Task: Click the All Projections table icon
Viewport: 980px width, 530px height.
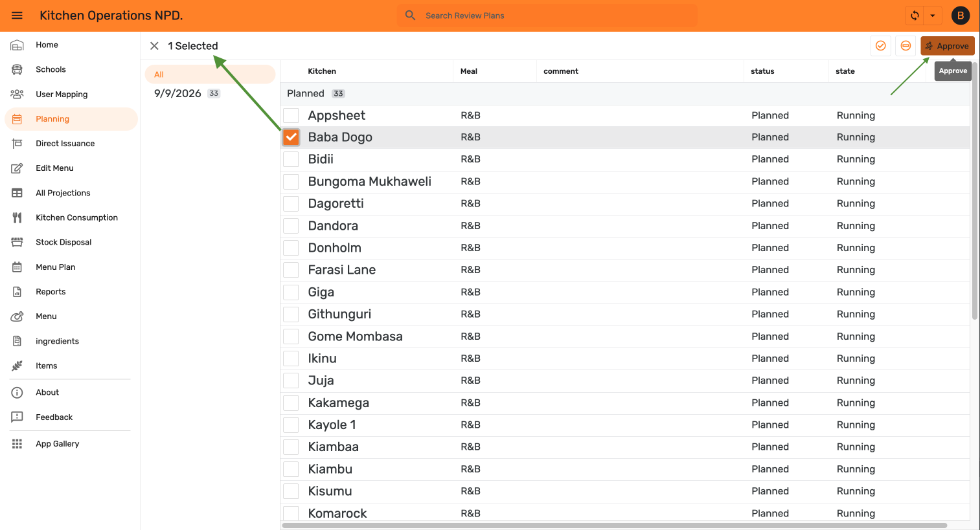Action: click(x=17, y=193)
